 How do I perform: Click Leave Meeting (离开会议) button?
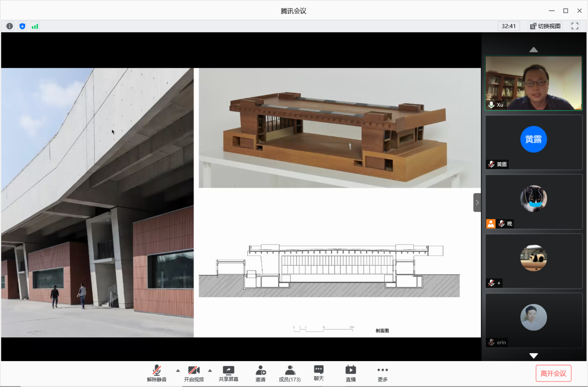click(x=553, y=373)
